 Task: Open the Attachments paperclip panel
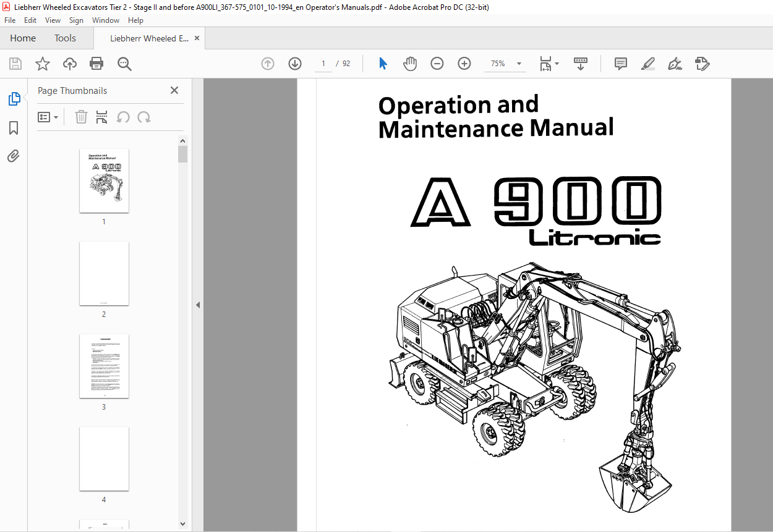click(14, 156)
